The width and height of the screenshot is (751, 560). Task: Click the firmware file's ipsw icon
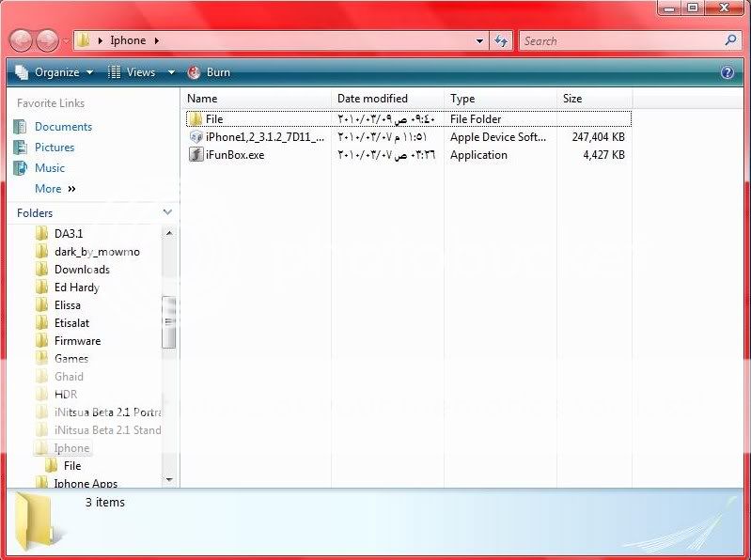196,137
